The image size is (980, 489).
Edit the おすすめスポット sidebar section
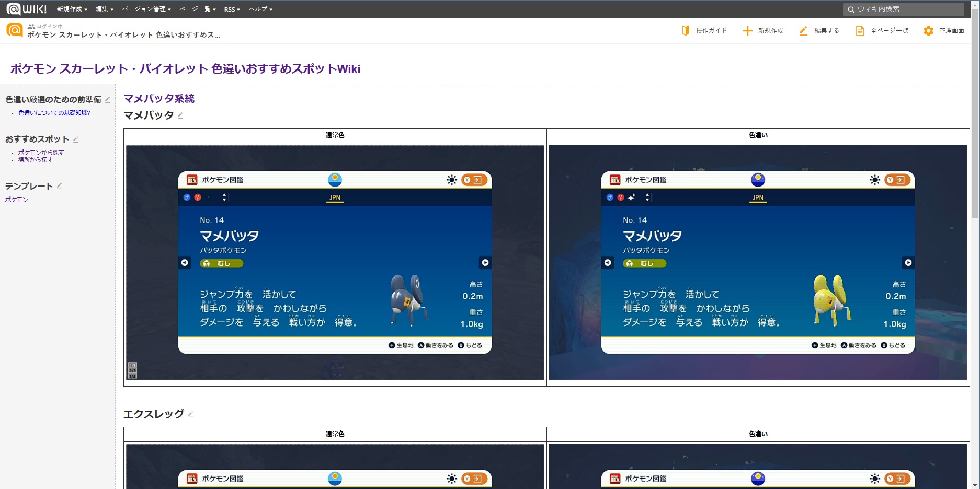click(76, 139)
